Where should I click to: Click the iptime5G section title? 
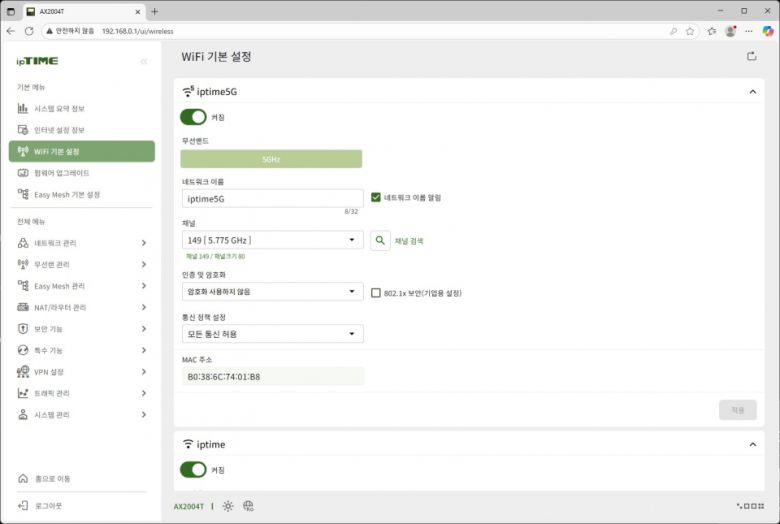click(x=217, y=92)
